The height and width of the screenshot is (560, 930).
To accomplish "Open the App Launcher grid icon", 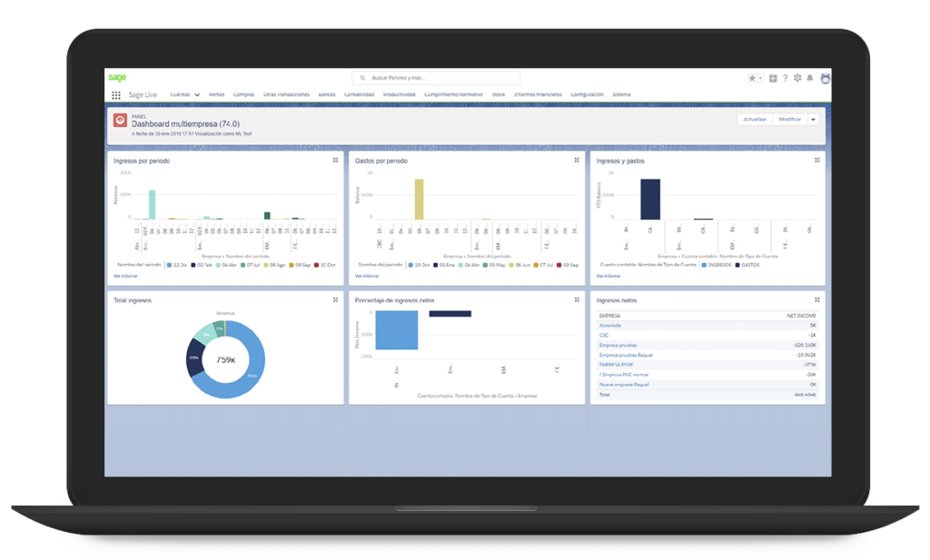I will (116, 94).
